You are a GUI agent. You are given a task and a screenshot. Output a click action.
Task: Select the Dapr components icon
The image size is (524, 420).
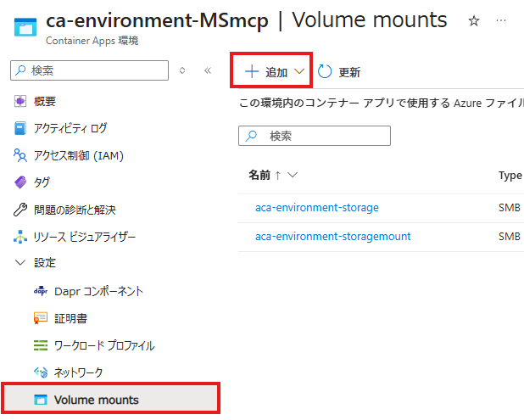pos(41,291)
